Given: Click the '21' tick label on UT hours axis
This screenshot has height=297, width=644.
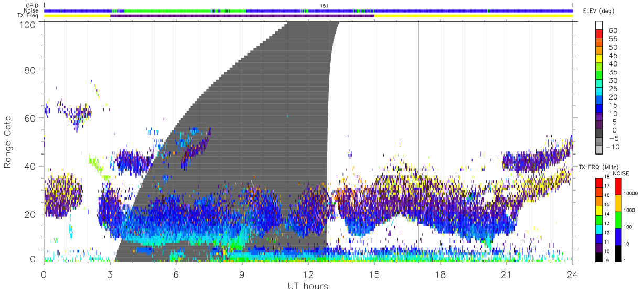Looking at the screenshot, I should pyautogui.click(x=507, y=274).
